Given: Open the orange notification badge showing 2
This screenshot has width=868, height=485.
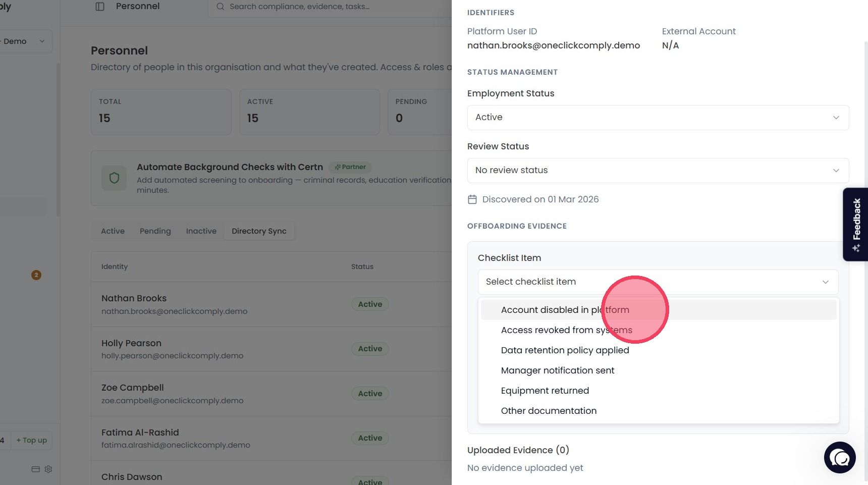Looking at the screenshot, I should (x=36, y=275).
